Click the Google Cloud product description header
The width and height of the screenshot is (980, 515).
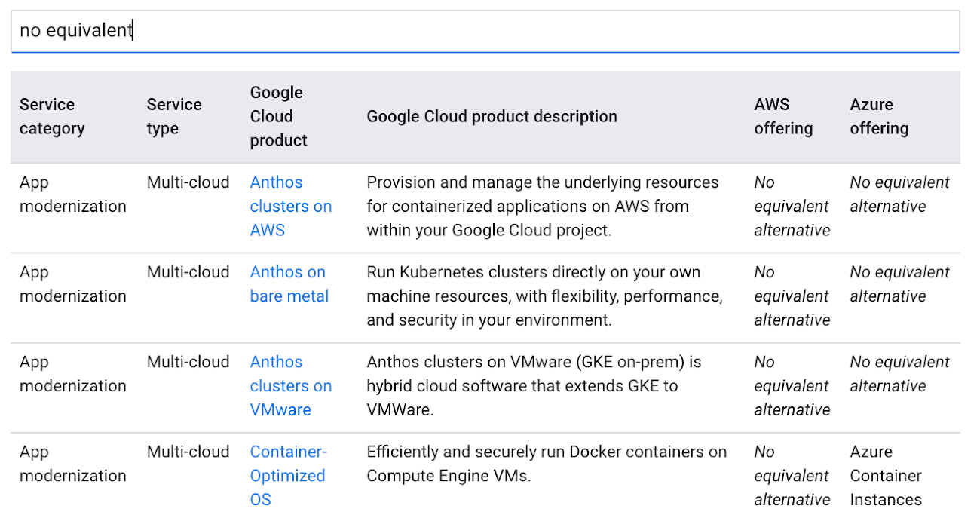(x=492, y=116)
